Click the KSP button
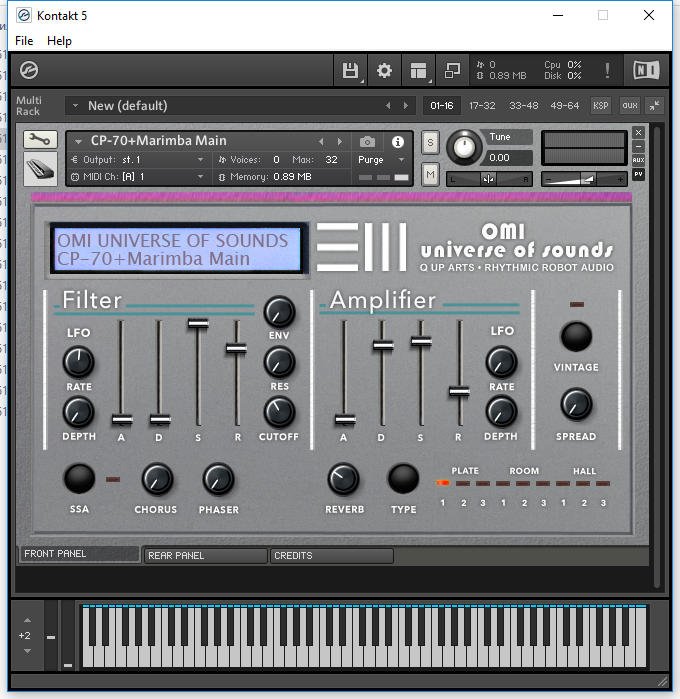This screenshot has width=680, height=699. coord(600,106)
